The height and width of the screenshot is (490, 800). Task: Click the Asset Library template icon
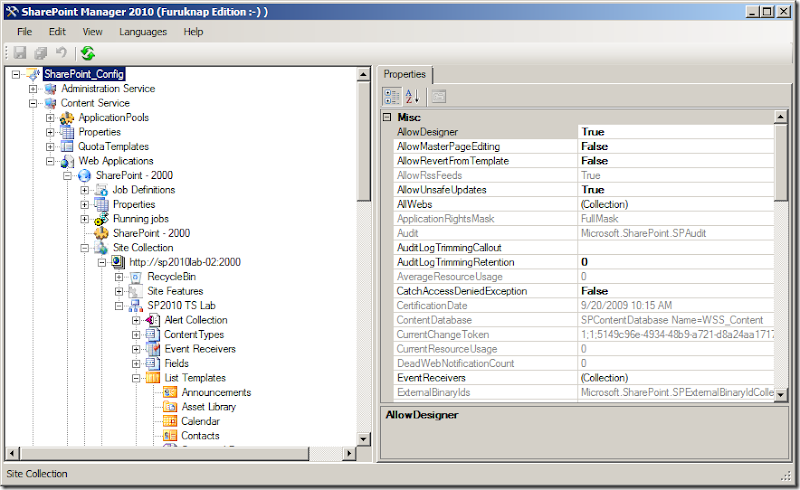tap(170, 407)
